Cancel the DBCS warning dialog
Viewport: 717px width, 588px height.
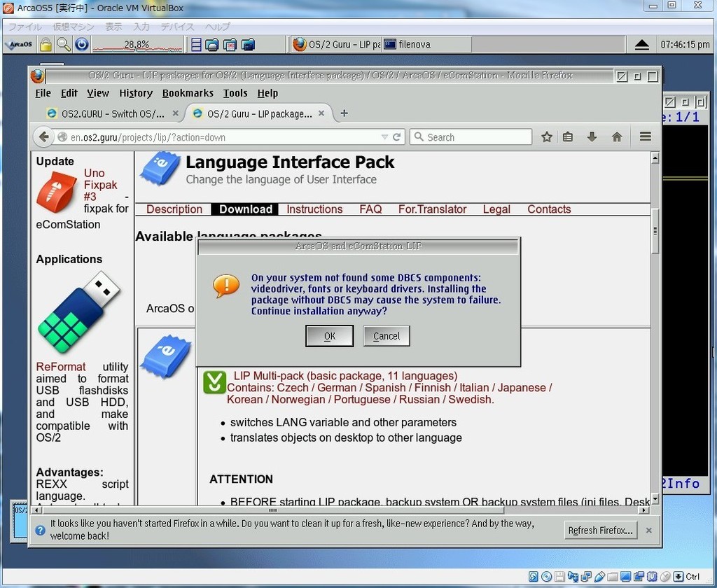click(x=387, y=336)
